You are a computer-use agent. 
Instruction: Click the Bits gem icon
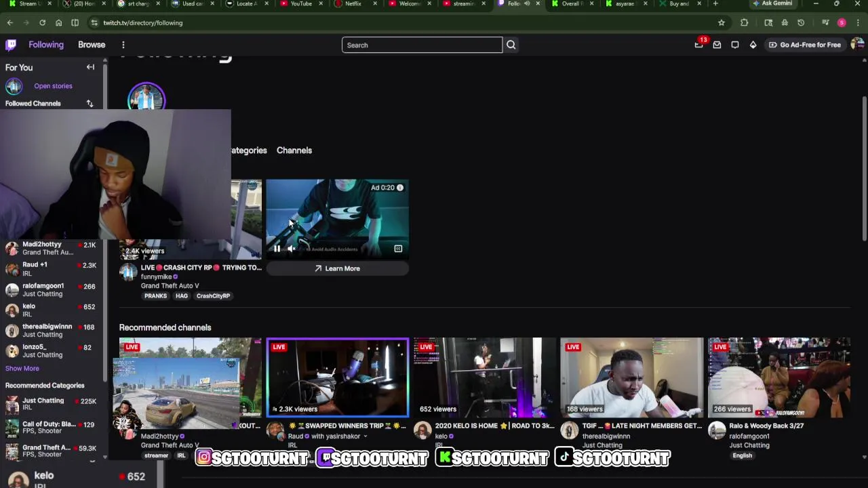(x=753, y=45)
